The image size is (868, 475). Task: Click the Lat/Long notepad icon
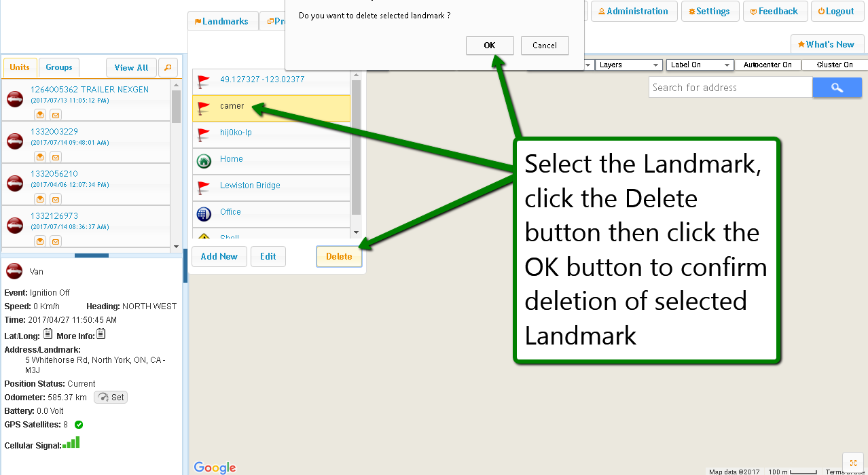(48, 334)
